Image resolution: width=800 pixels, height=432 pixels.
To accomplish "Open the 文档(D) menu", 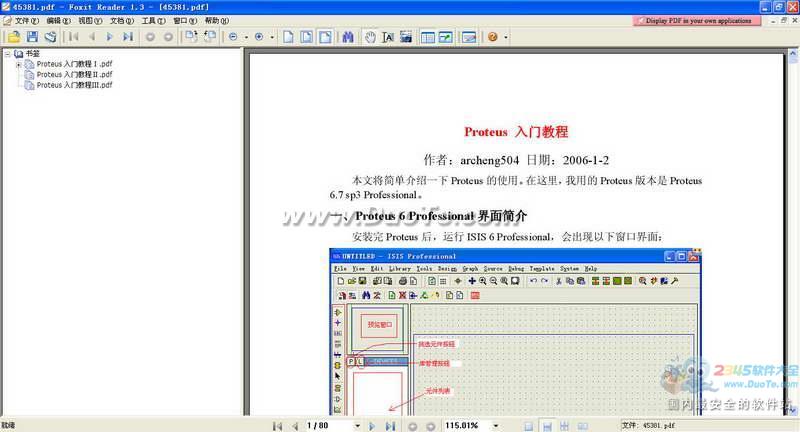I will [121, 21].
